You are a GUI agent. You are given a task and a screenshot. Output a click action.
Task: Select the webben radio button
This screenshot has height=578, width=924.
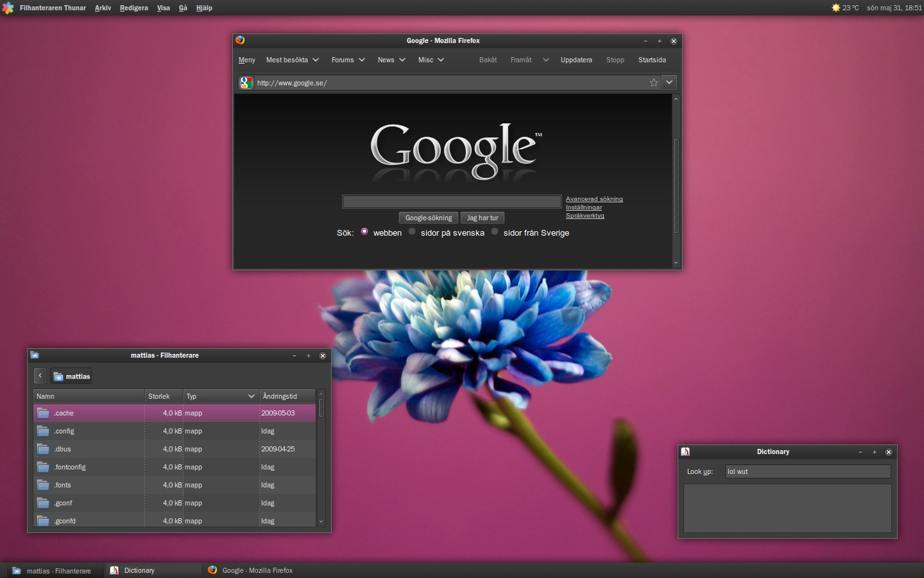364,232
